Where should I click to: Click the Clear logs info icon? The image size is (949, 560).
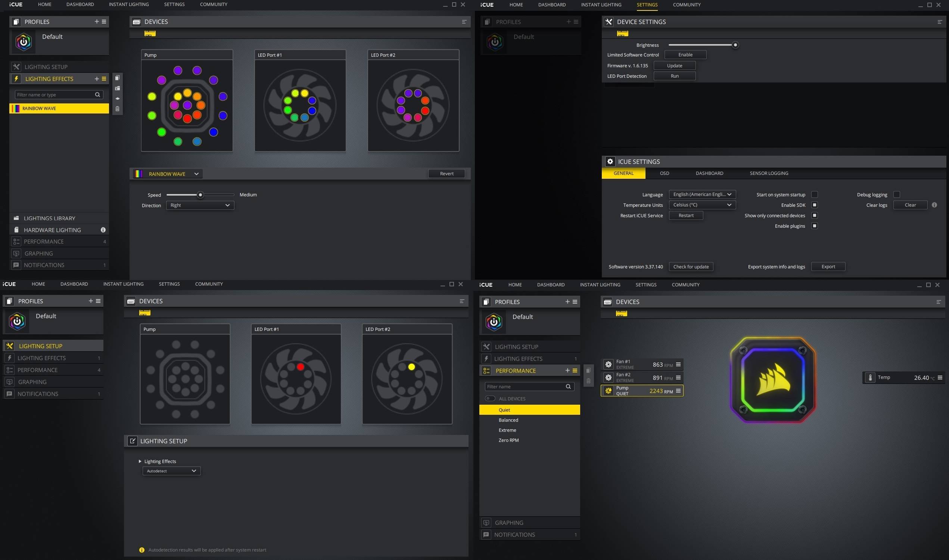pos(934,205)
